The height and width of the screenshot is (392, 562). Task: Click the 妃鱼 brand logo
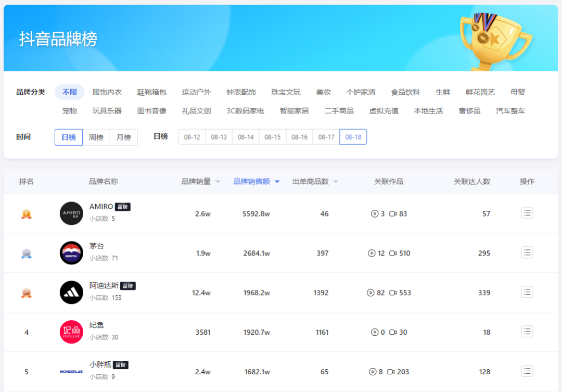pyautogui.click(x=71, y=332)
